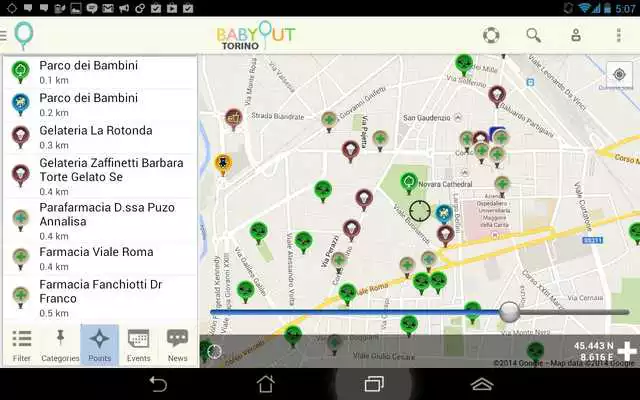The height and width of the screenshot is (400, 640).
Task: Adjust the distance radius slider handle
Action: [509, 312]
